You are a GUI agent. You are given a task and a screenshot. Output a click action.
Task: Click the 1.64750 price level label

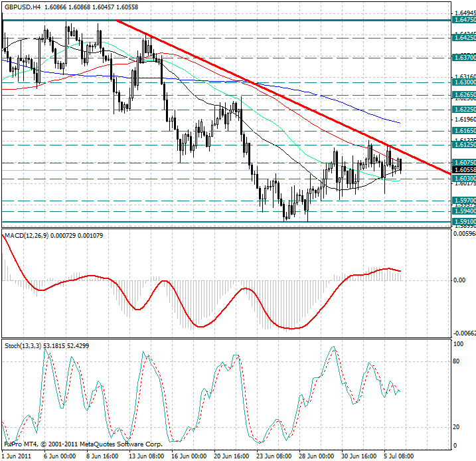463,21
